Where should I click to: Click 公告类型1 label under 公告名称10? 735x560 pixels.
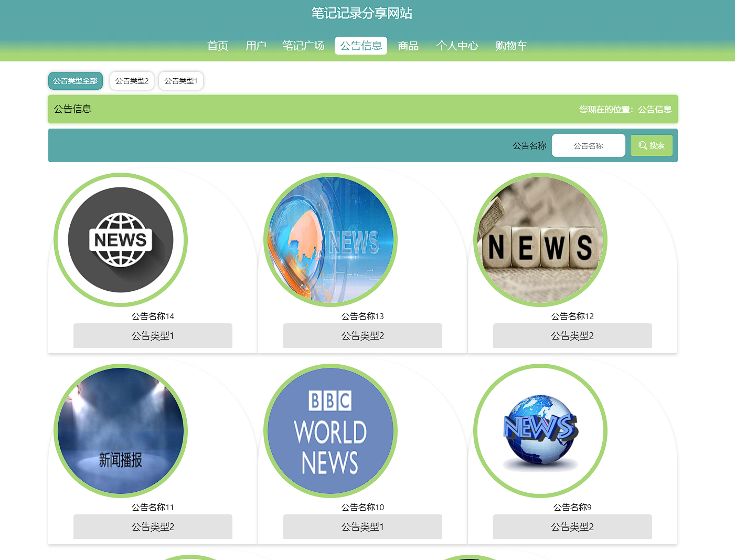363,526
